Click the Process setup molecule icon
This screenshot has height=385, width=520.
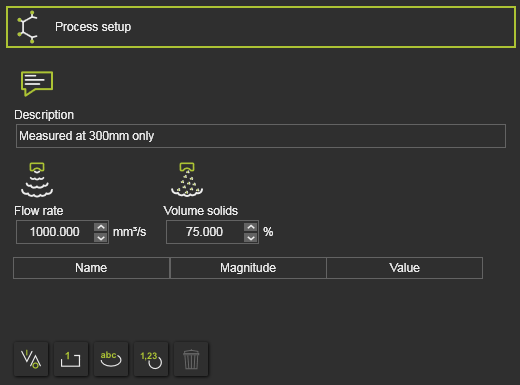point(28,27)
